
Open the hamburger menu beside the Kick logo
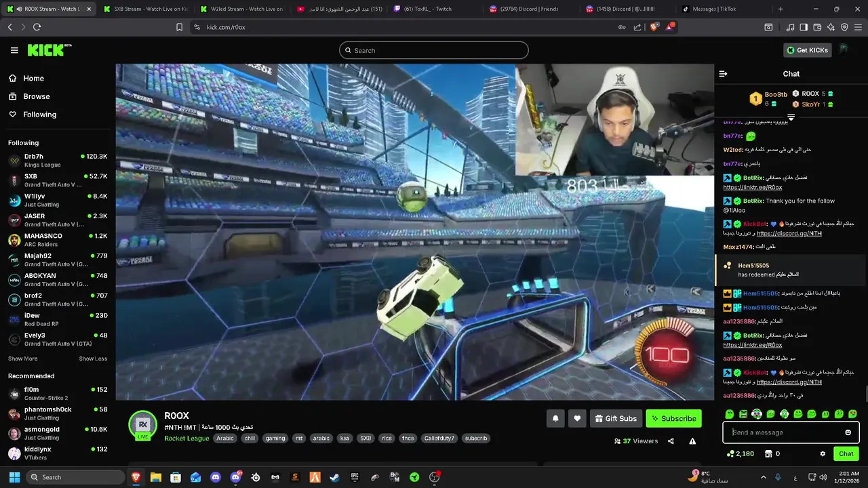tap(14, 50)
